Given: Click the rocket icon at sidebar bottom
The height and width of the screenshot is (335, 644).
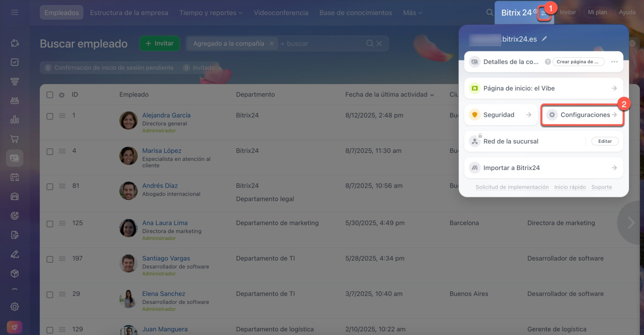Looking at the screenshot, I should coord(15,327).
